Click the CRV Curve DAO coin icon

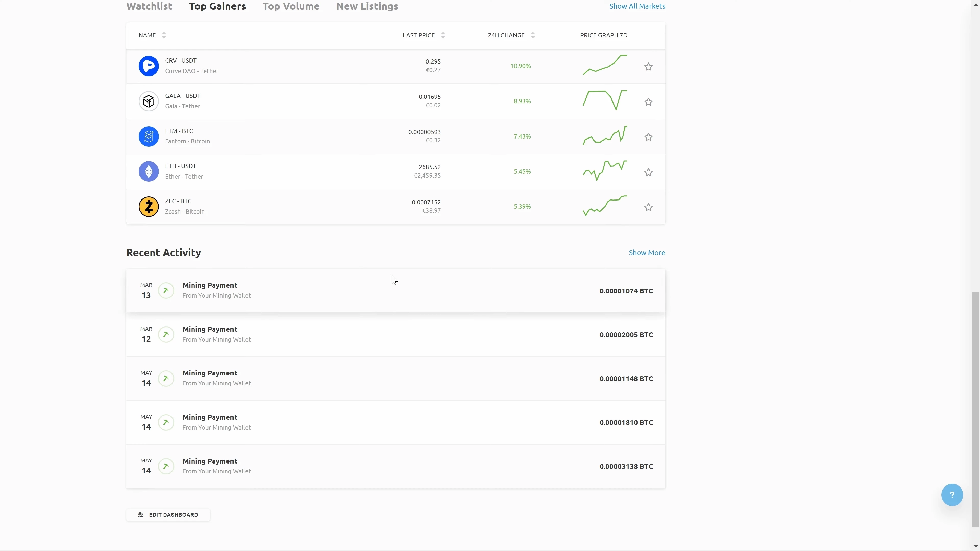coord(148,66)
